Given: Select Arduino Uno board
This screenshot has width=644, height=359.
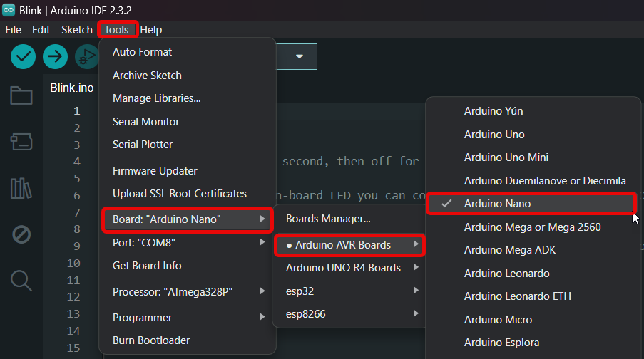Looking at the screenshot, I should tap(532, 135).
